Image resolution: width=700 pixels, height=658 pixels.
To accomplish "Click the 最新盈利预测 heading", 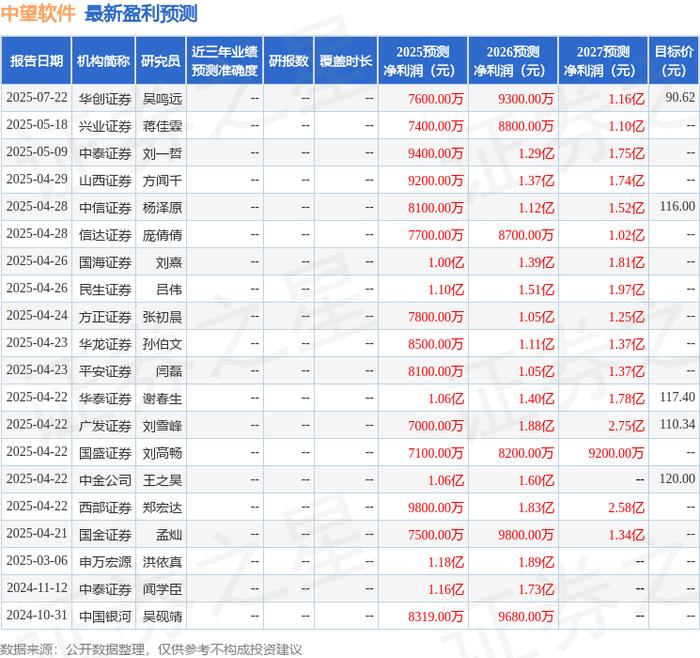I will point(141,13).
